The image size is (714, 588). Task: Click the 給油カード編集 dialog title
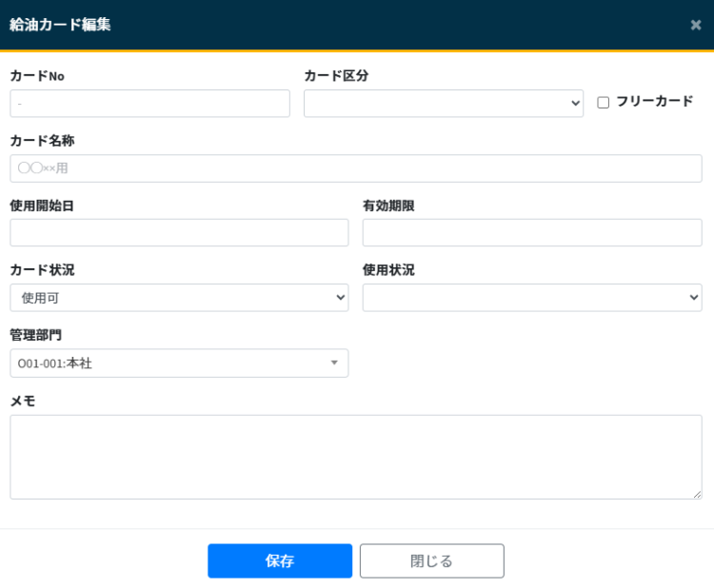click(x=60, y=25)
